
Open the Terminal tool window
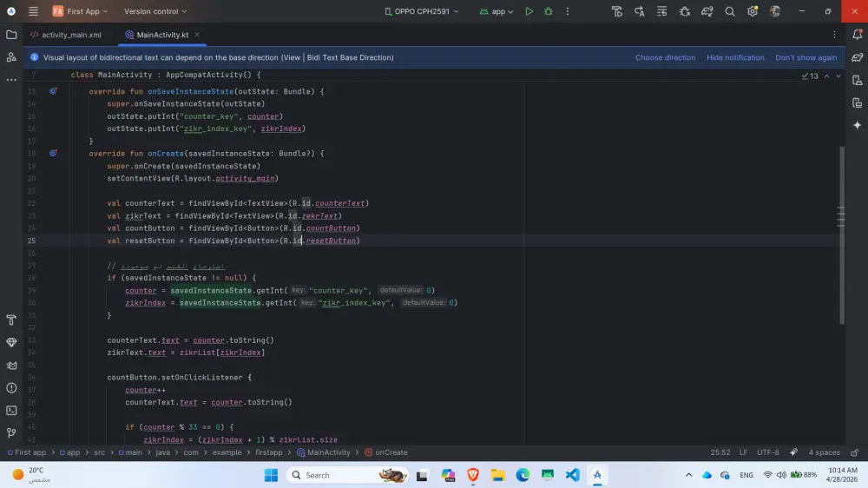pyautogui.click(x=11, y=411)
